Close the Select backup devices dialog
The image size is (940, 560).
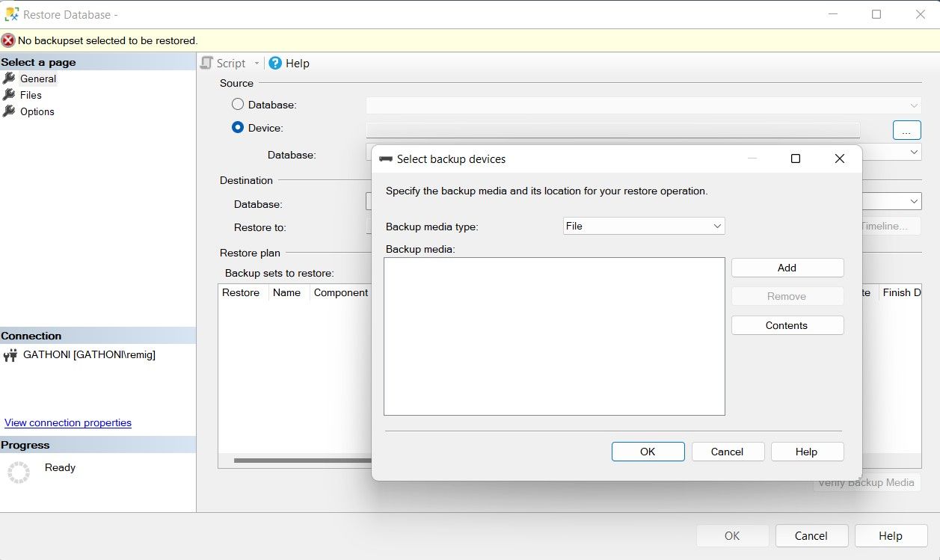pyautogui.click(x=840, y=159)
